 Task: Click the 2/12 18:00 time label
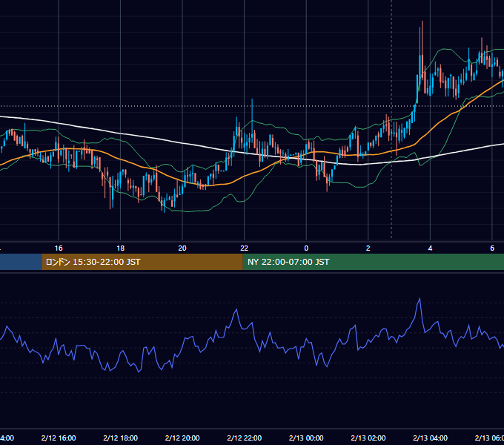(121, 438)
